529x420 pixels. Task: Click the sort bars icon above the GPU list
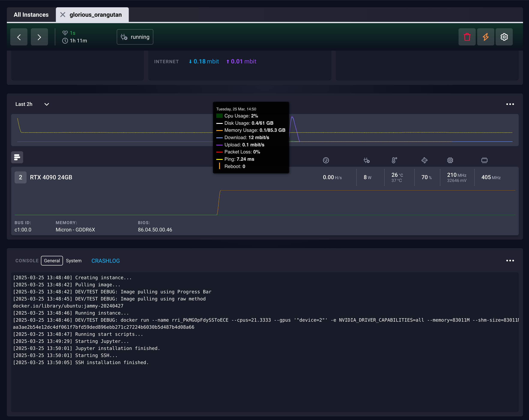[x=17, y=157]
